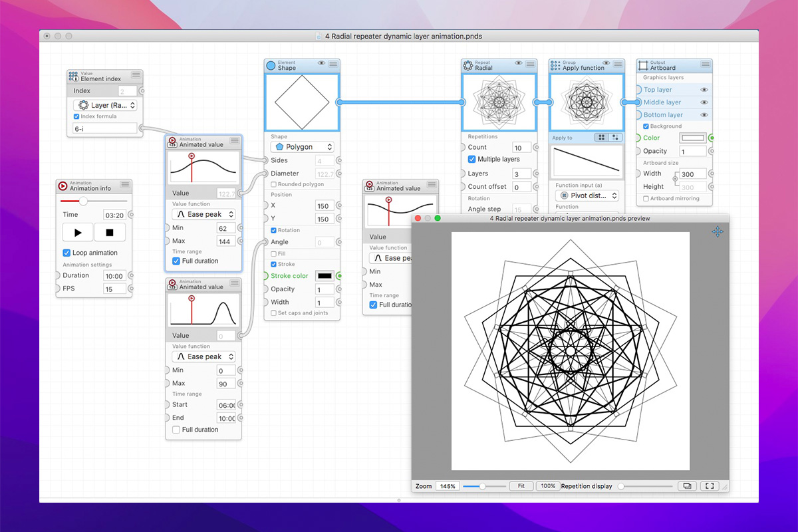Click the Element index node's menu icon

[x=136, y=75]
